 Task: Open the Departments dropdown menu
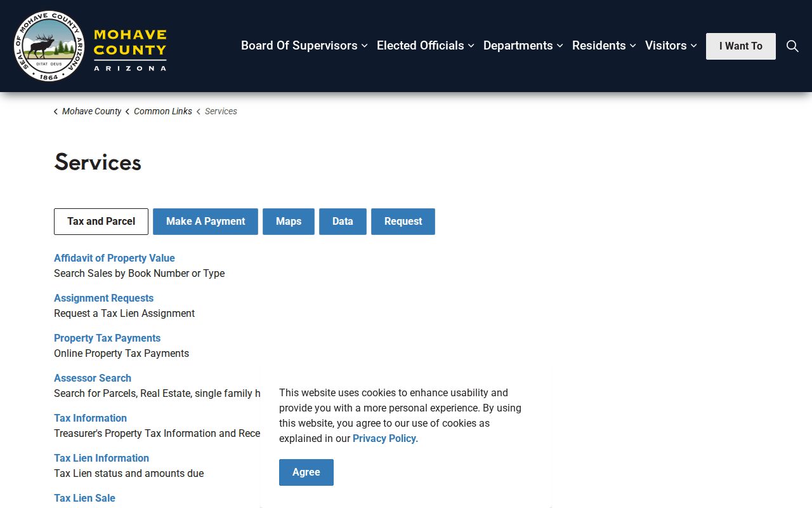[523, 46]
